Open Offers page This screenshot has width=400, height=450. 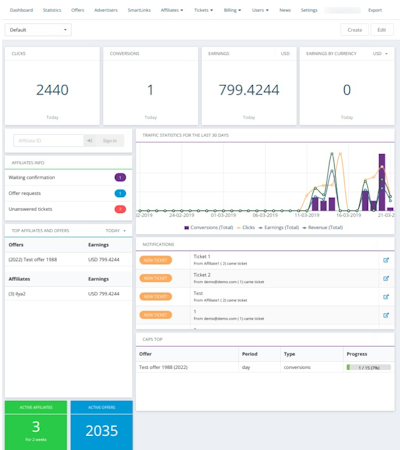(78, 10)
